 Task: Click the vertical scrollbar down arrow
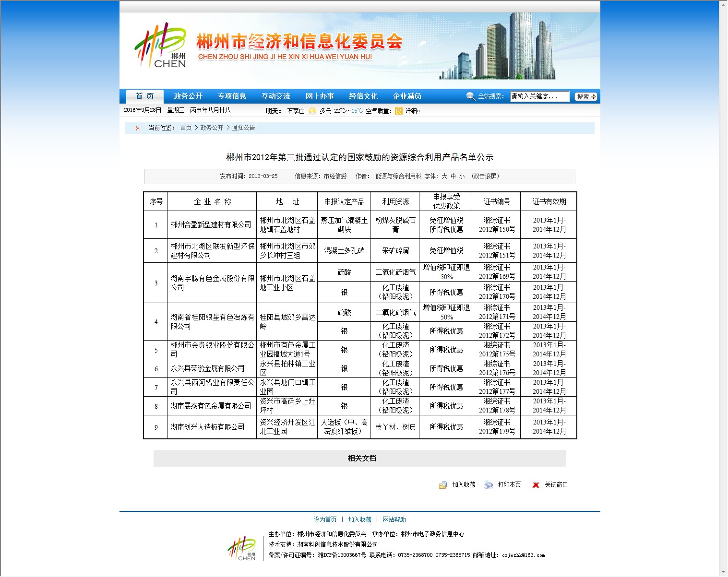724,572
